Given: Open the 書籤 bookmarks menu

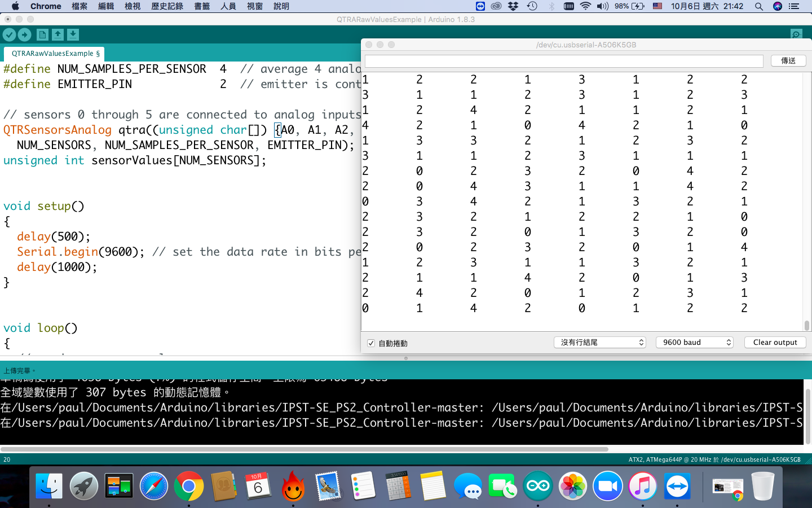Looking at the screenshot, I should 202,6.
